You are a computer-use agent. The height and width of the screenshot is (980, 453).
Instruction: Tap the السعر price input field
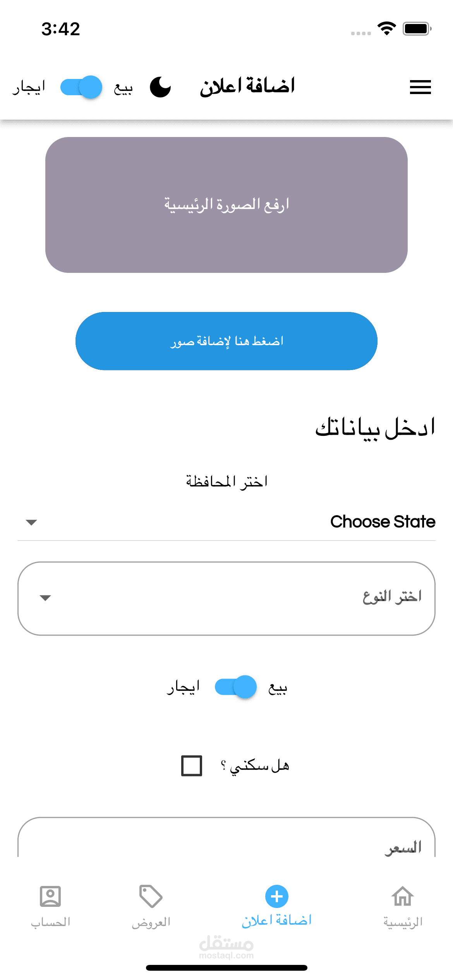(226, 844)
